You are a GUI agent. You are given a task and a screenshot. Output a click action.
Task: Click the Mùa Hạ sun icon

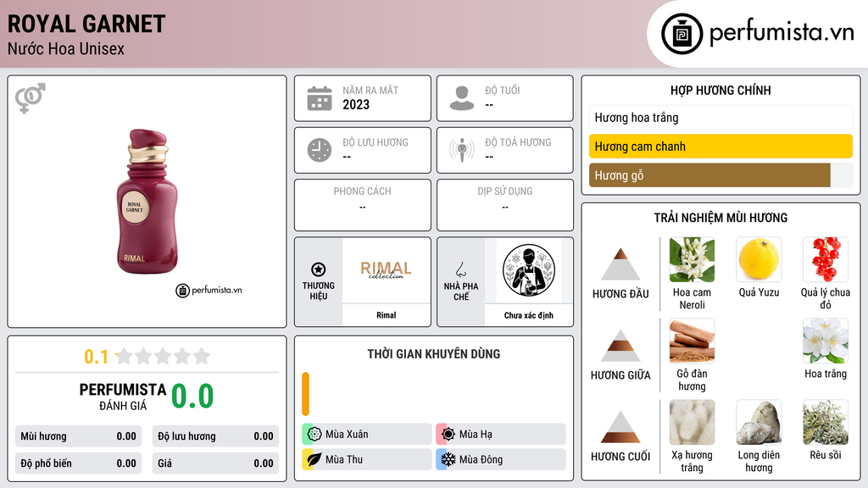pyautogui.click(x=448, y=435)
